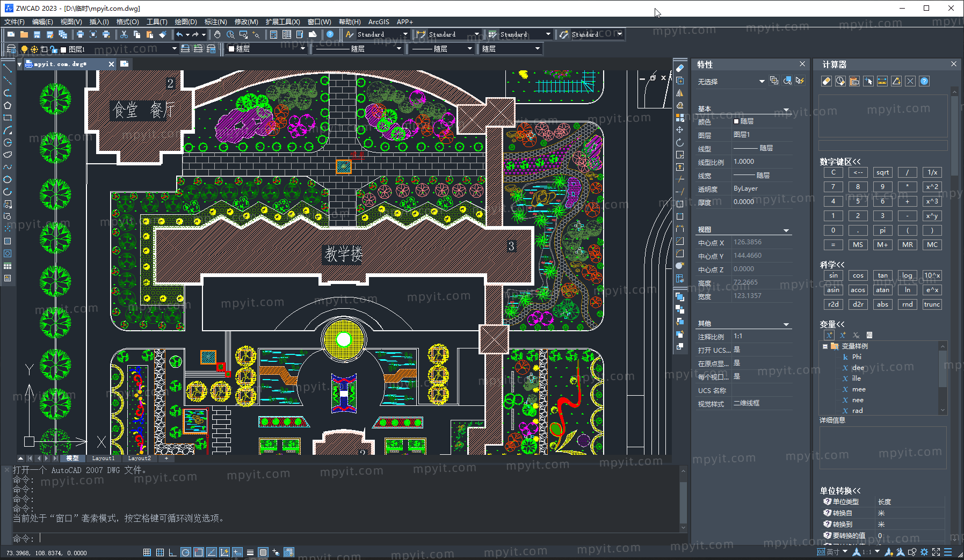The height and width of the screenshot is (560, 964).
Task: Click the color control 随层 swatch in toolbar
Action: pyautogui.click(x=232, y=49)
